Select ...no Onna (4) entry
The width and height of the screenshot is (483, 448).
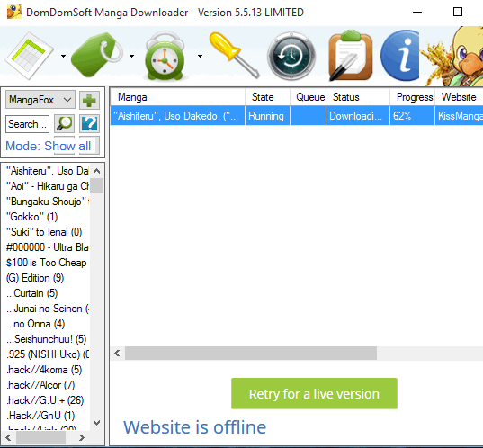[35, 324]
